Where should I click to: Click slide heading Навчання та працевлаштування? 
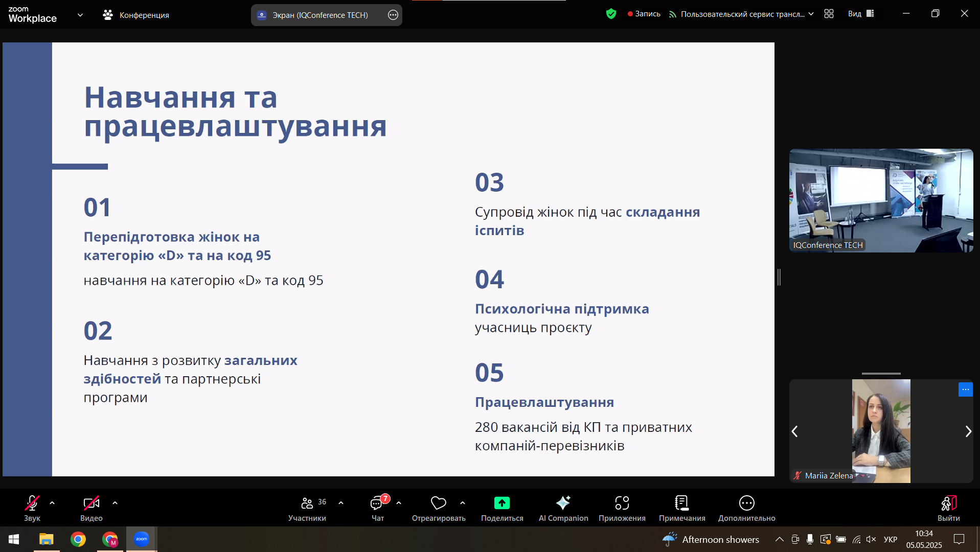click(235, 111)
